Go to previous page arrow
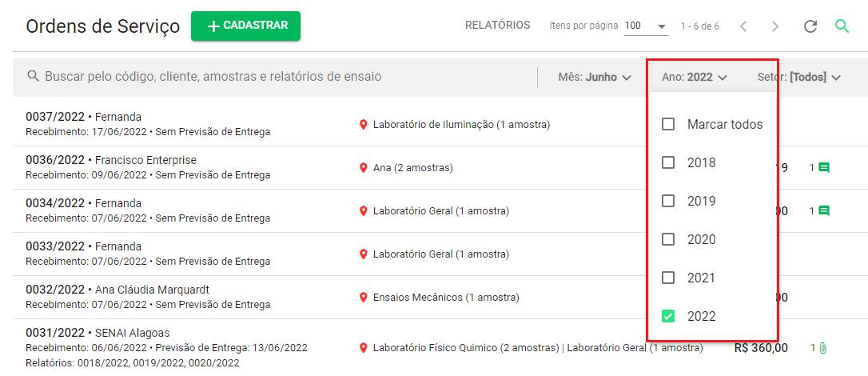868x376 pixels. tap(744, 26)
